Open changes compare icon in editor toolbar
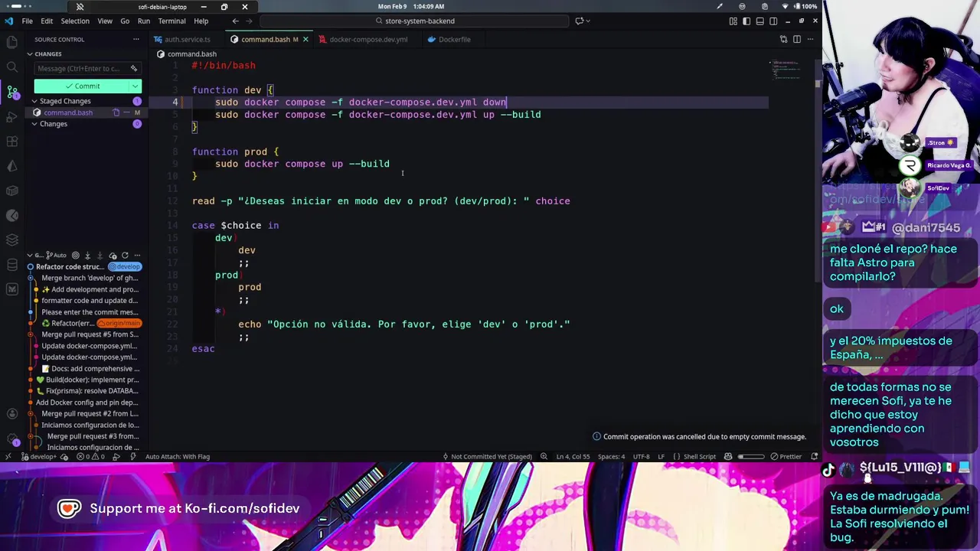The width and height of the screenshot is (980, 551). pos(783,39)
